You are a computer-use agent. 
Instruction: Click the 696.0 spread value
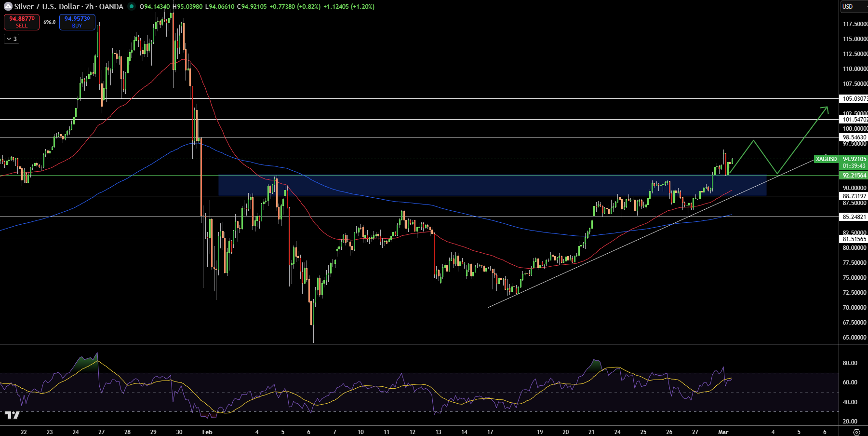point(49,22)
